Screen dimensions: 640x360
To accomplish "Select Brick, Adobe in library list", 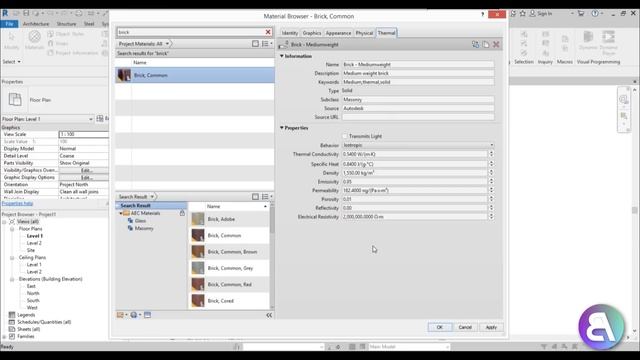I will 229,219.
